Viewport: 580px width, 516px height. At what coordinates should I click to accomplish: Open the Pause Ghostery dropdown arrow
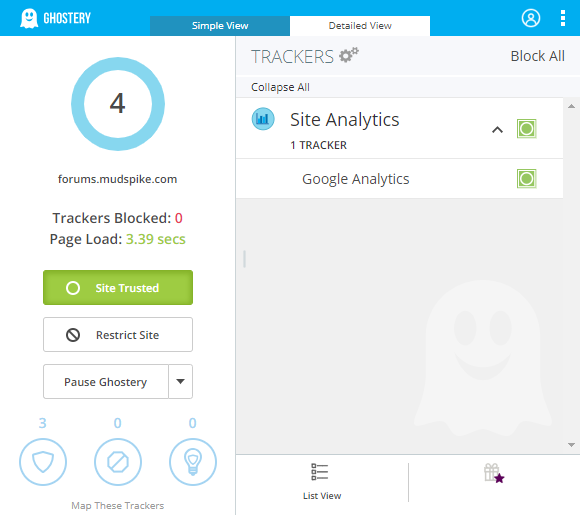181,381
